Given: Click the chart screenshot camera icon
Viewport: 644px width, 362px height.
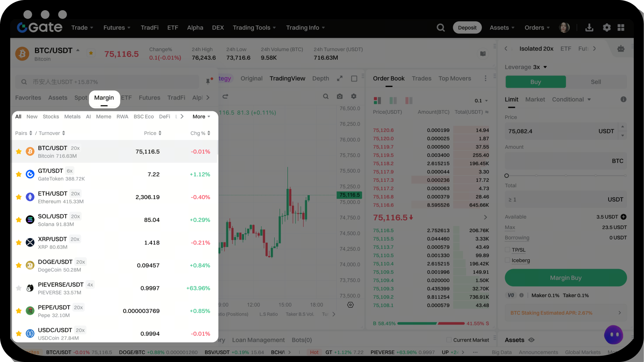Looking at the screenshot, I should pyautogui.click(x=340, y=96).
